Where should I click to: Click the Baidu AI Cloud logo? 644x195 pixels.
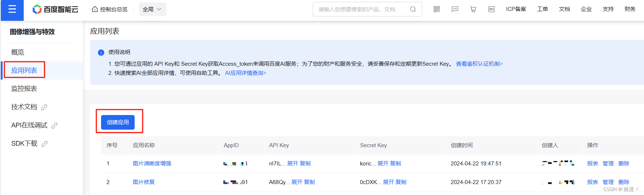tap(55, 9)
